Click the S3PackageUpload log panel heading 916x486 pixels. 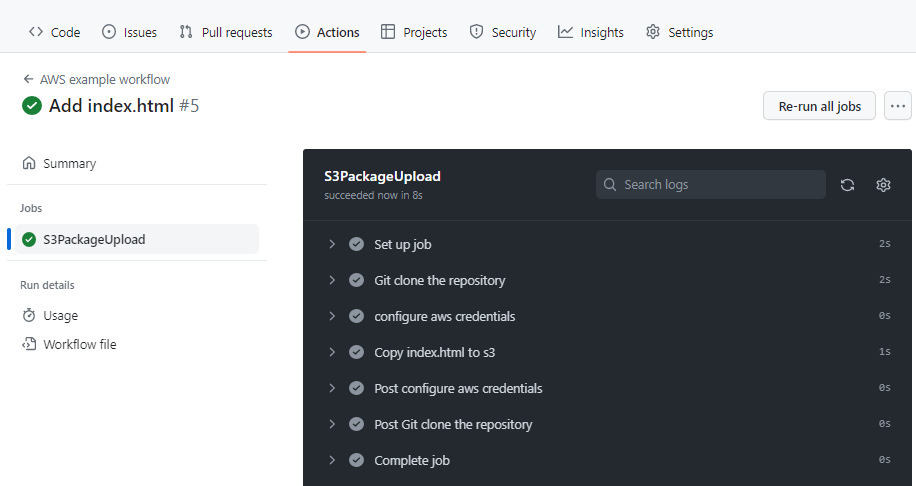(383, 176)
